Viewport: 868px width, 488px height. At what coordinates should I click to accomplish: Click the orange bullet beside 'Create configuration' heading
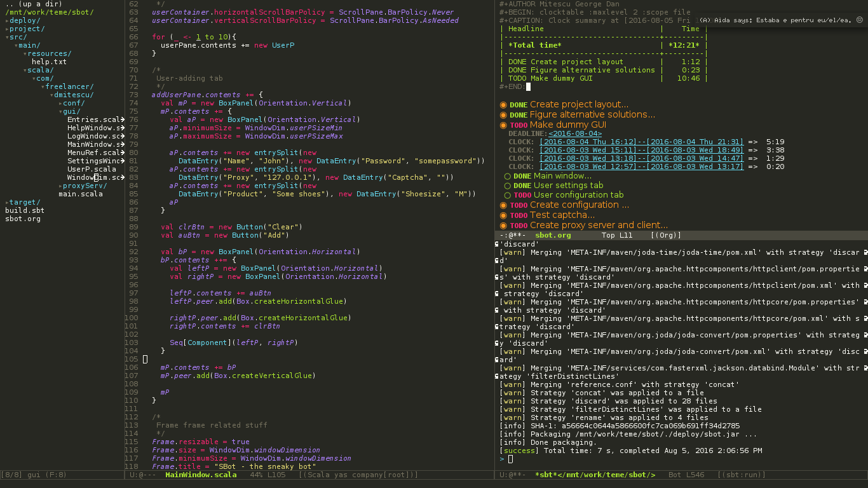(x=503, y=205)
